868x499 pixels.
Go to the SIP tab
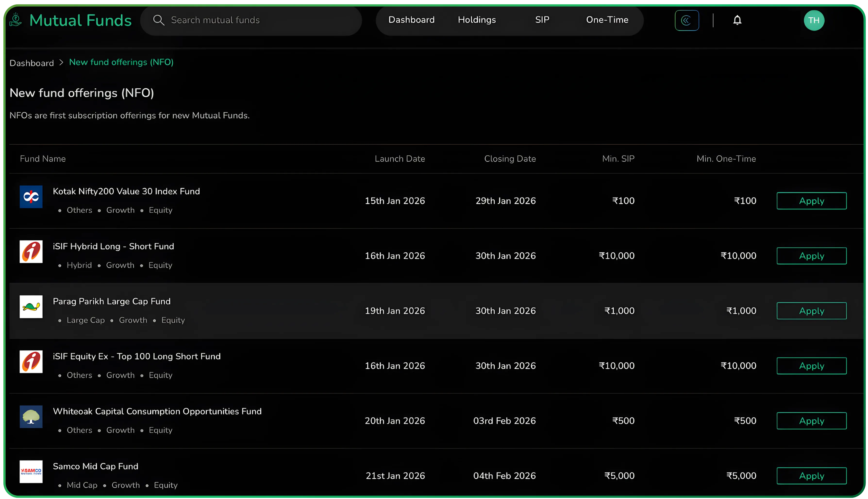pos(542,20)
